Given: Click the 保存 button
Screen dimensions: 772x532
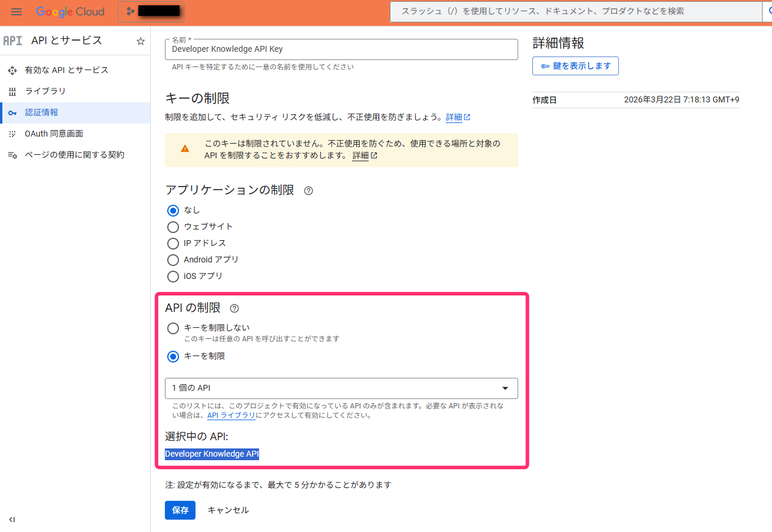Looking at the screenshot, I should [x=180, y=510].
